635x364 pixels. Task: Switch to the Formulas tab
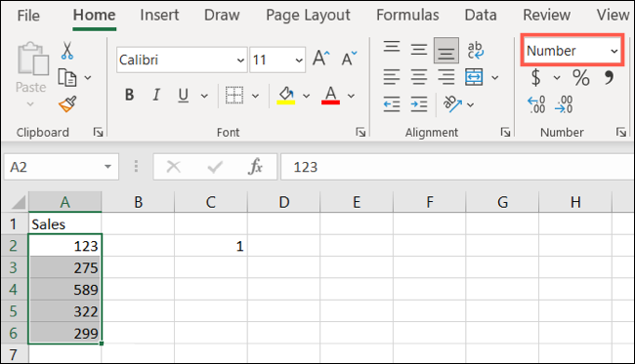407,16
